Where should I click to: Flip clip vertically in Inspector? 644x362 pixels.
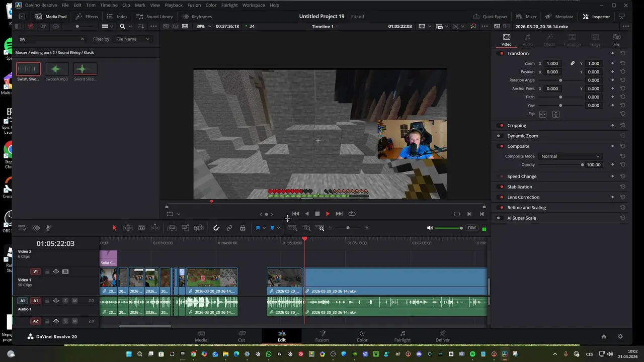pyautogui.click(x=555, y=114)
